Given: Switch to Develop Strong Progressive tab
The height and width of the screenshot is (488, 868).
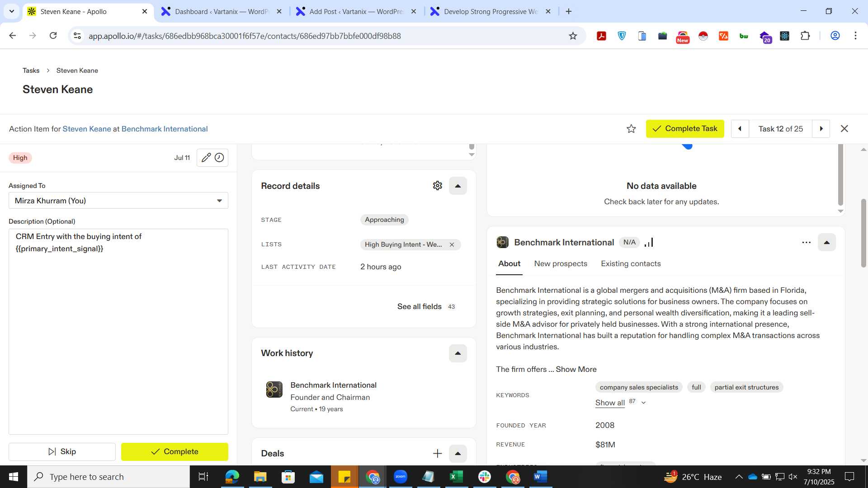Looking at the screenshot, I should tap(491, 11).
